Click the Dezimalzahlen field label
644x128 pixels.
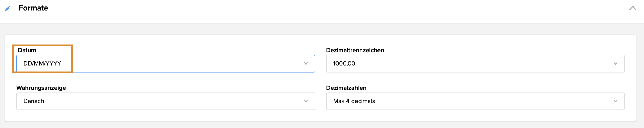click(x=346, y=88)
